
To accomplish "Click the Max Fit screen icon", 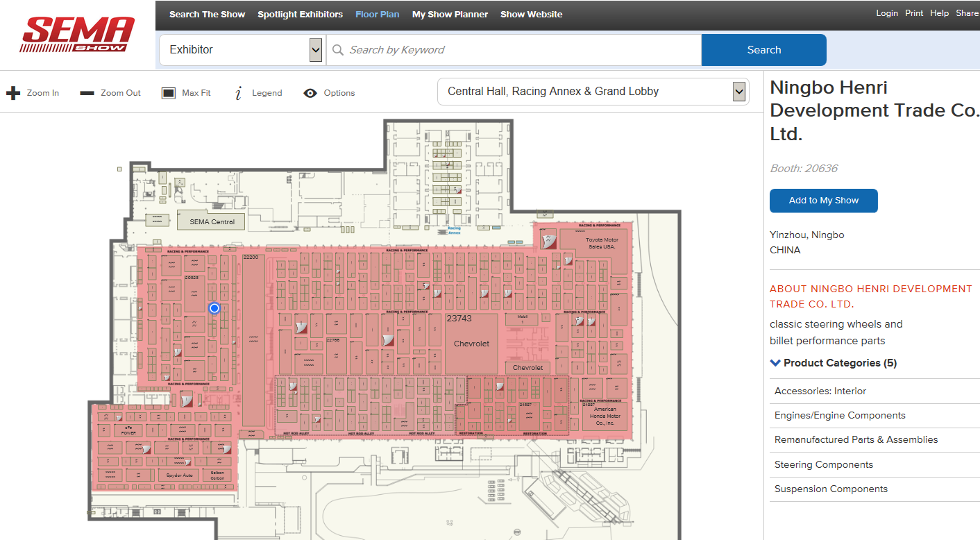I will click(169, 93).
